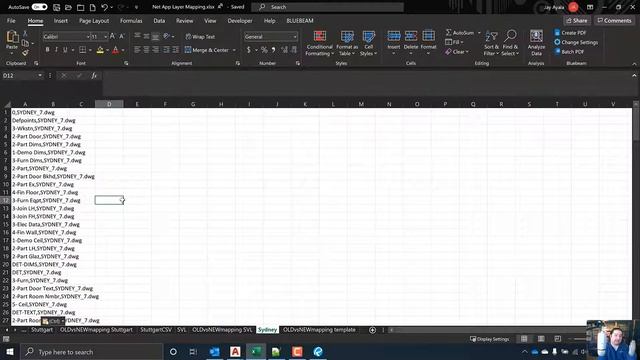This screenshot has height=360, width=640.
Task: Switch to Page Layout view icon
Action: coord(541,339)
